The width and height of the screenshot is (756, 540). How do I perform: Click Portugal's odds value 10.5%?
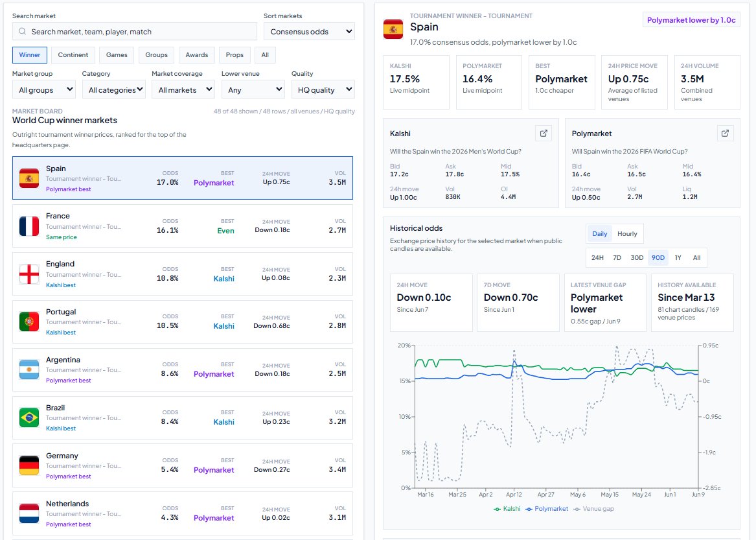167,325
